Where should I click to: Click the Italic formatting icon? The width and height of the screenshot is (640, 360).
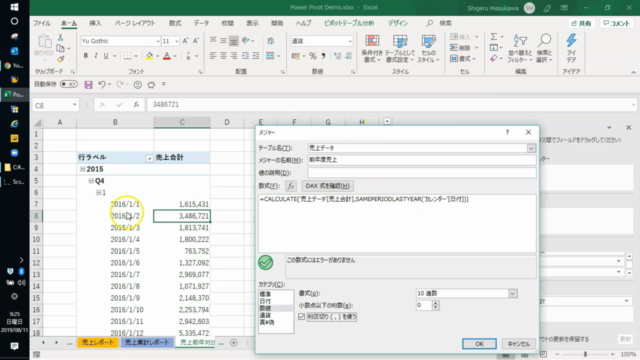click(x=96, y=56)
